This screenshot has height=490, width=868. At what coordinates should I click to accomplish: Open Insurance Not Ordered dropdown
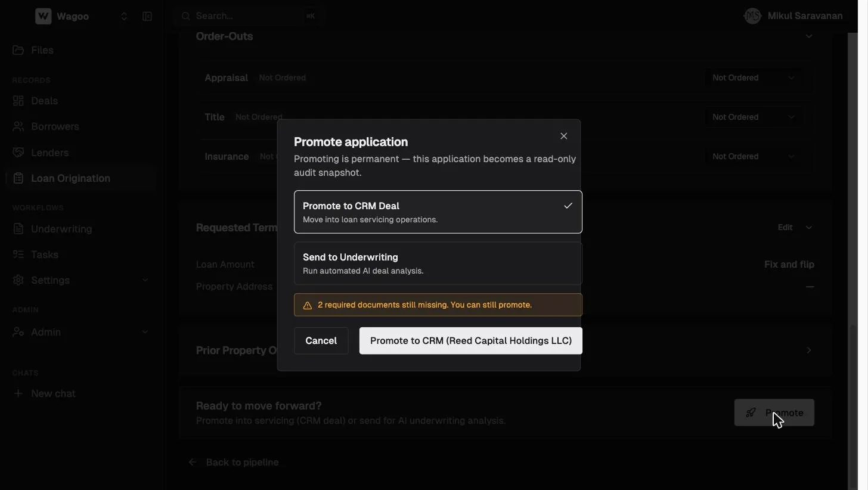pos(754,157)
